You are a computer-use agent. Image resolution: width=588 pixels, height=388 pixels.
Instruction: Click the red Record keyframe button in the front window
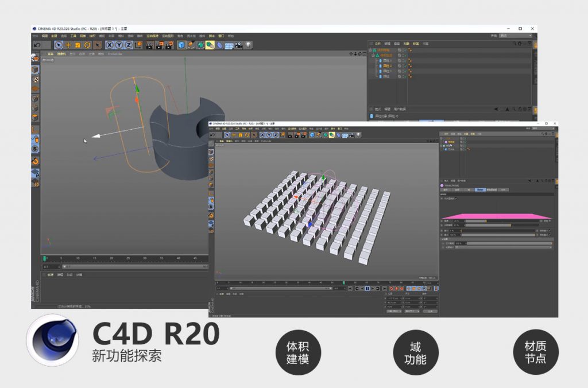392,289
